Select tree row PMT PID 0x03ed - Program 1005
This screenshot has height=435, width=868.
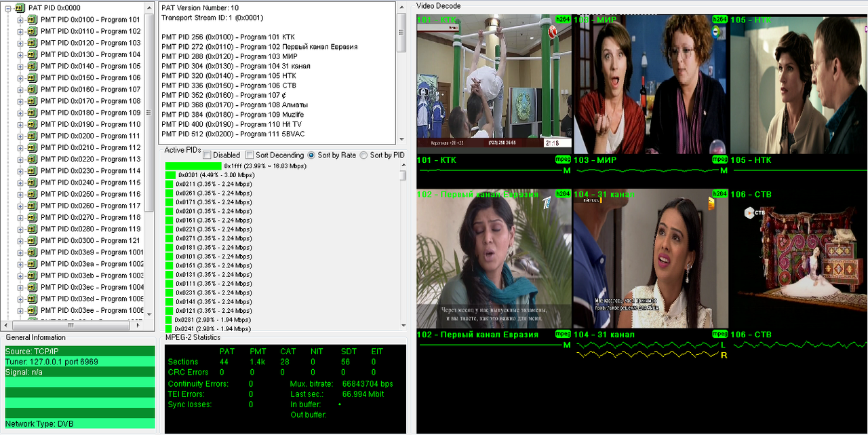click(x=92, y=299)
